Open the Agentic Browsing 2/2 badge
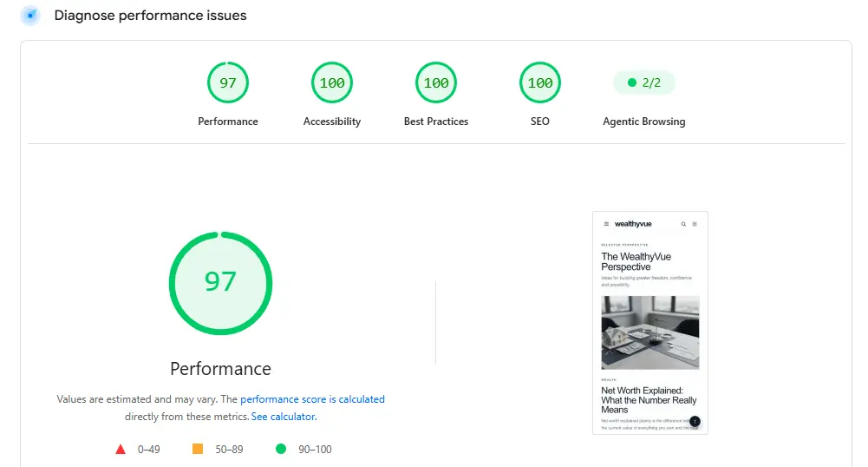 [643, 82]
